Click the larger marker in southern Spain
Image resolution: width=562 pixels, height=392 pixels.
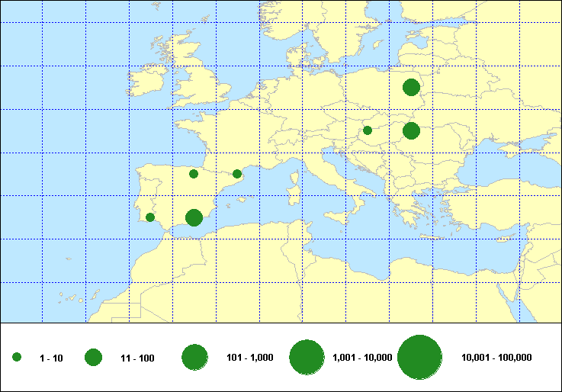pyautogui.click(x=194, y=217)
